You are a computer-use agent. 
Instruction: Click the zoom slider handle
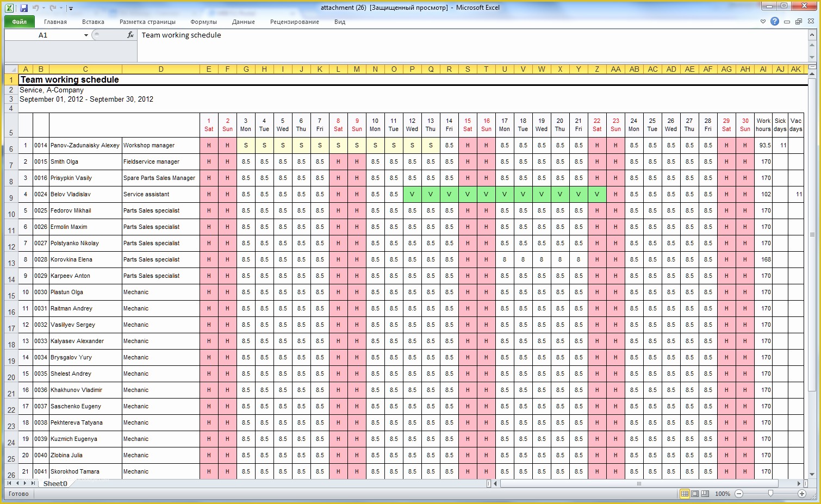point(770,494)
